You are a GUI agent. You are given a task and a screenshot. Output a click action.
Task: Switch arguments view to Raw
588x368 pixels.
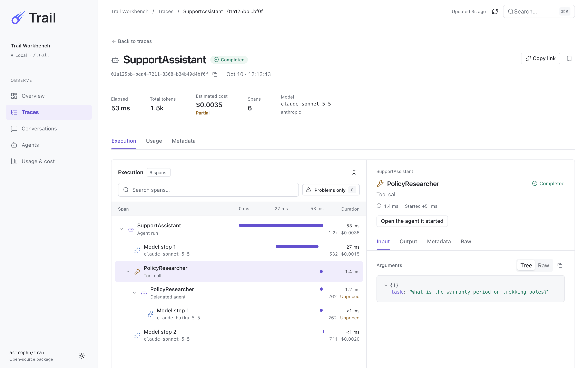click(x=543, y=265)
